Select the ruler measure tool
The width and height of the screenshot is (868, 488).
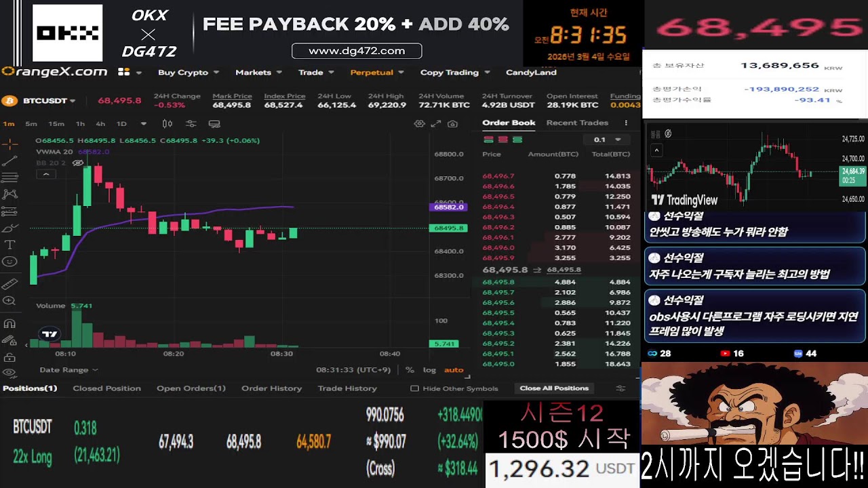point(9,284)
